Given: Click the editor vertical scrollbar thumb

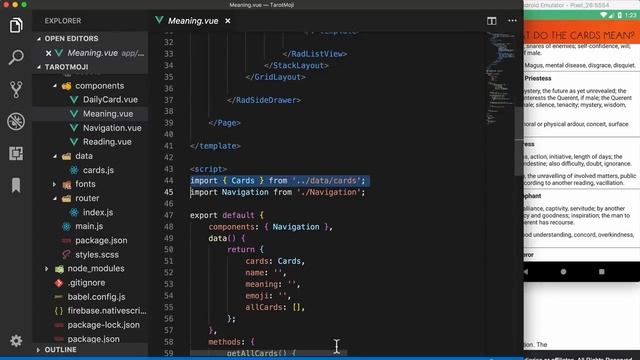Looking at the screenshot, I should coord(519,141).
